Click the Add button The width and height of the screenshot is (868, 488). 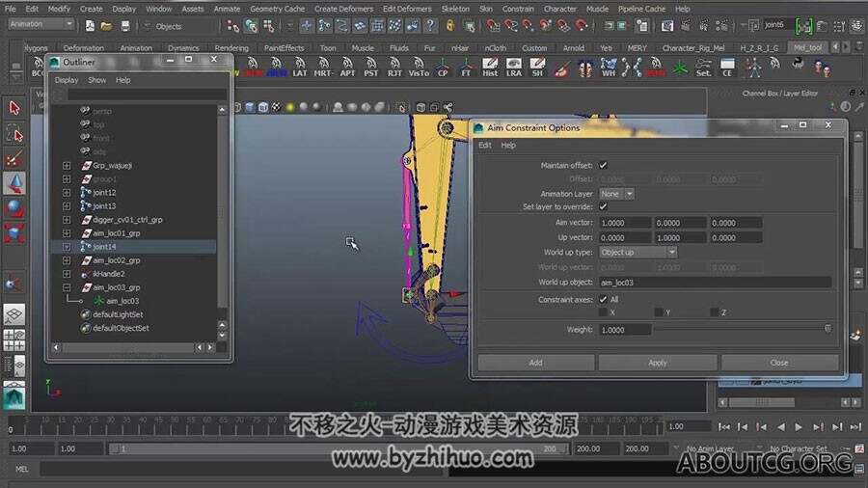point(536,363)
